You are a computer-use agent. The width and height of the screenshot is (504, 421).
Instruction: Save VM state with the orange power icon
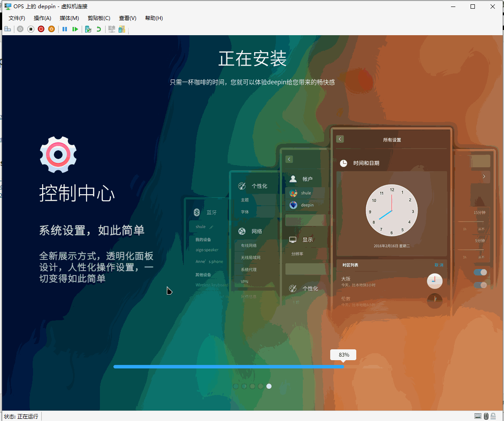pos(51,29)
